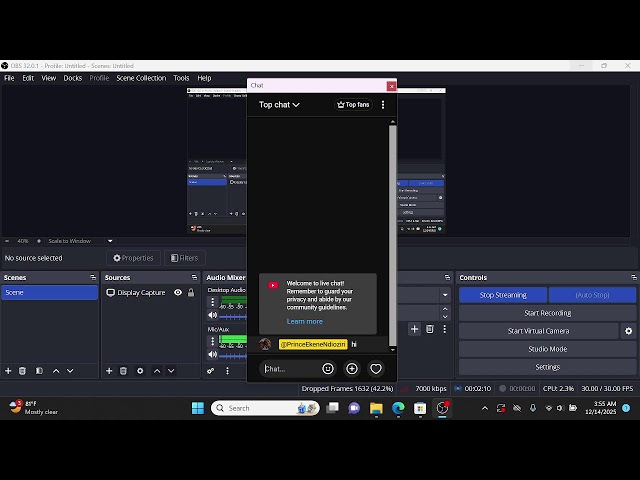Move source up arrow in Sources panel

157,371
